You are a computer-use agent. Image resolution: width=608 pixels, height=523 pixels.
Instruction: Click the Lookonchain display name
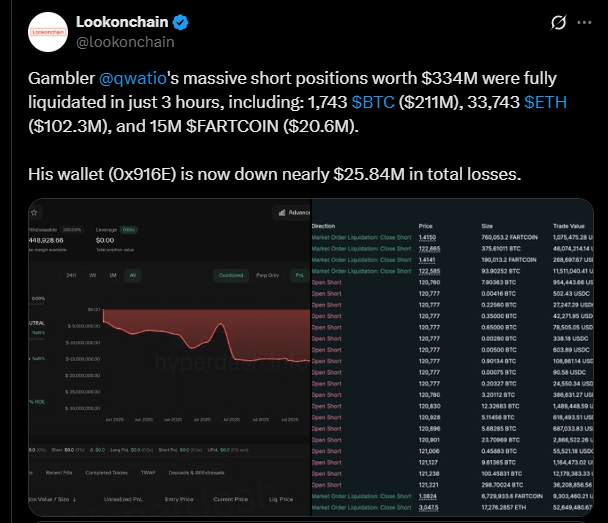click(x=122, y=22)
